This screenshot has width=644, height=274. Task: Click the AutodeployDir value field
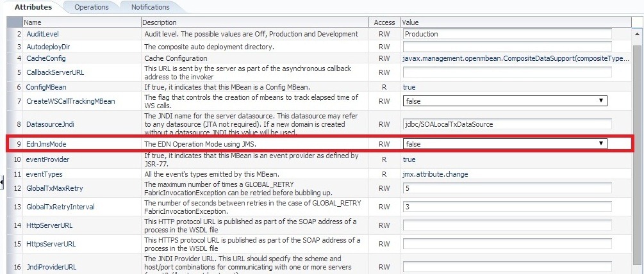tap(507, 47)
